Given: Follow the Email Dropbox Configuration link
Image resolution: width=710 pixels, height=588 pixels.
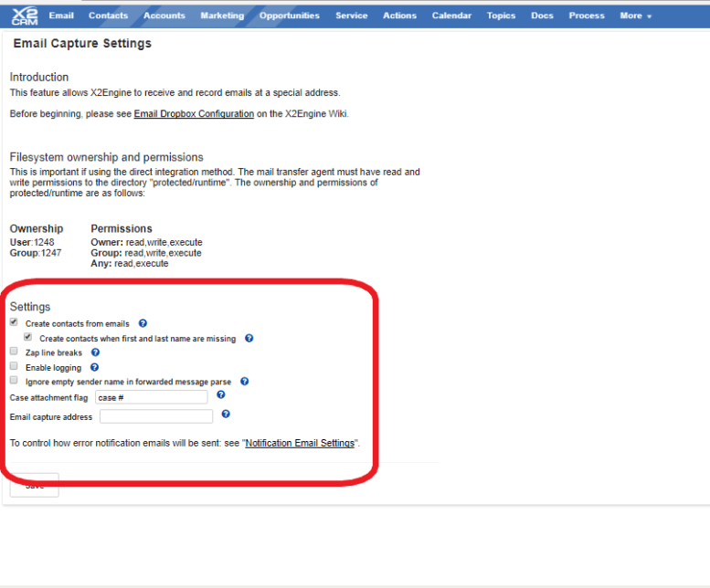Looking at the screenshot, I should click(194, 114).
